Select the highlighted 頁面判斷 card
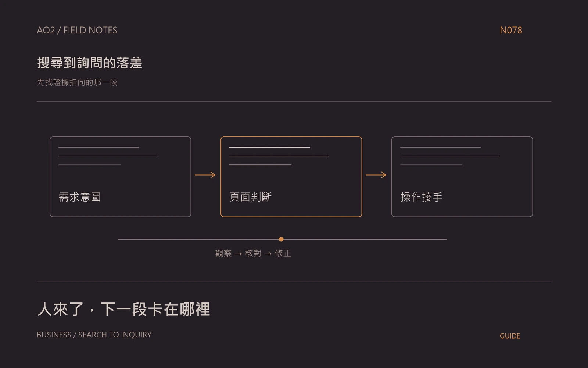The image size is (588, 368). pos(291,177)
